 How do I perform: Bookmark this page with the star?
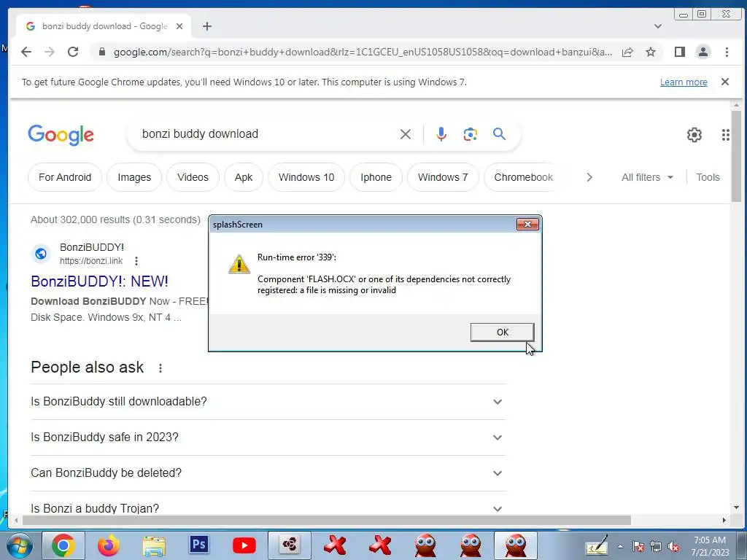pyautogui.click(x=650, y=52)
